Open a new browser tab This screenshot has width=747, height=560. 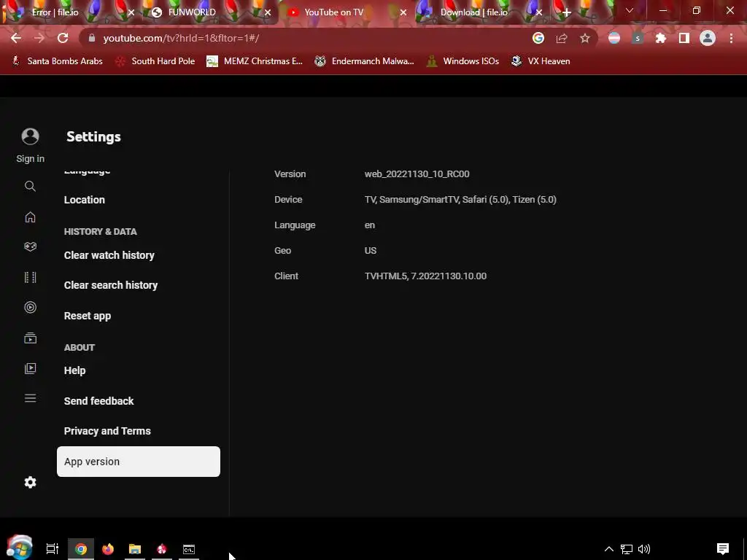coord(566,13)
